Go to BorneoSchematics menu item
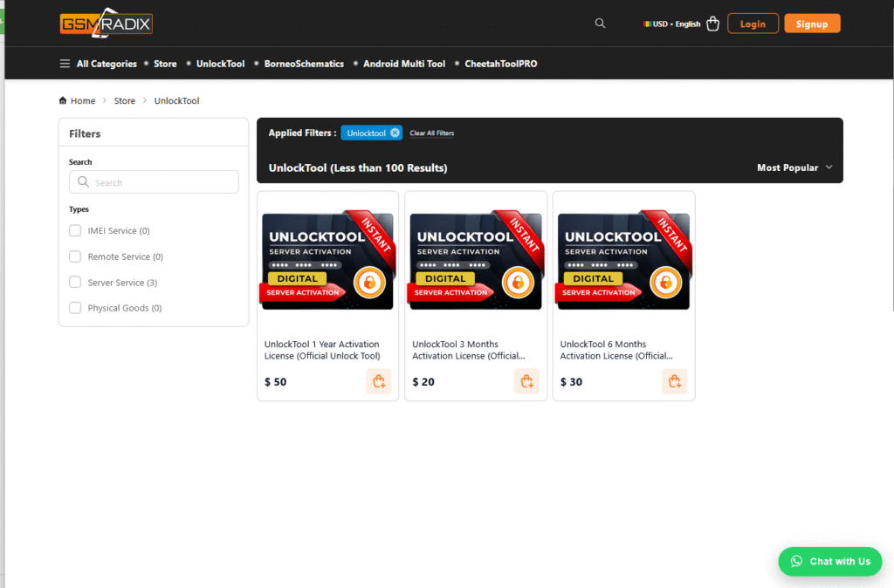The width and height of the screenshot is (894, 588). 304,64
